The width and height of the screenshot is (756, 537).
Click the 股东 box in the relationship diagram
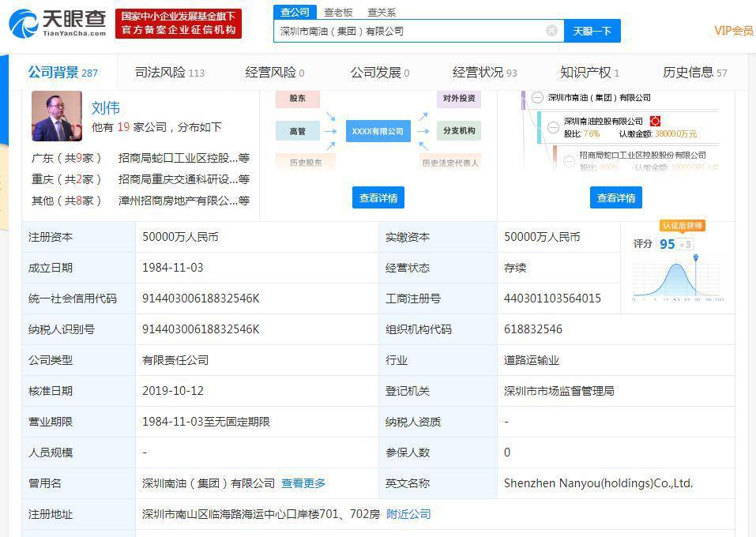[x=298, y=99]
